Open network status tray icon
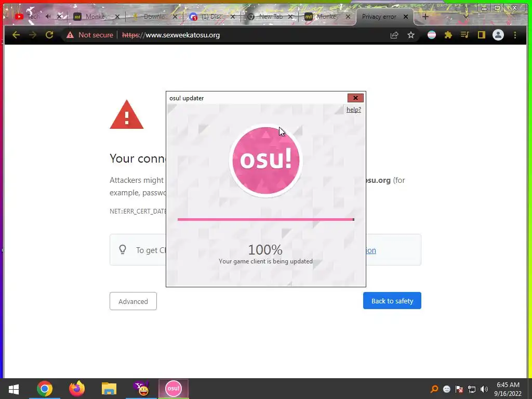The width and height of the screenshot is (532, 399). pyautogui.click(x=472, y=389)
